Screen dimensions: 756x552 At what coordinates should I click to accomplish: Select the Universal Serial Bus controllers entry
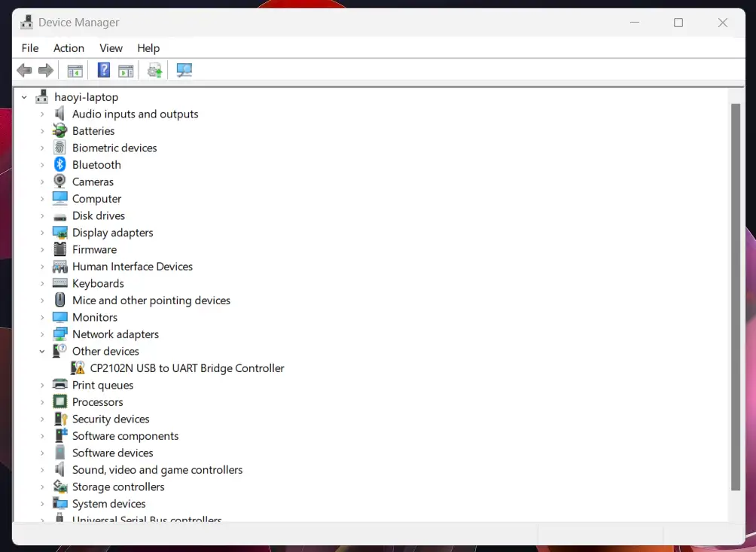click(x=147, y=520)
